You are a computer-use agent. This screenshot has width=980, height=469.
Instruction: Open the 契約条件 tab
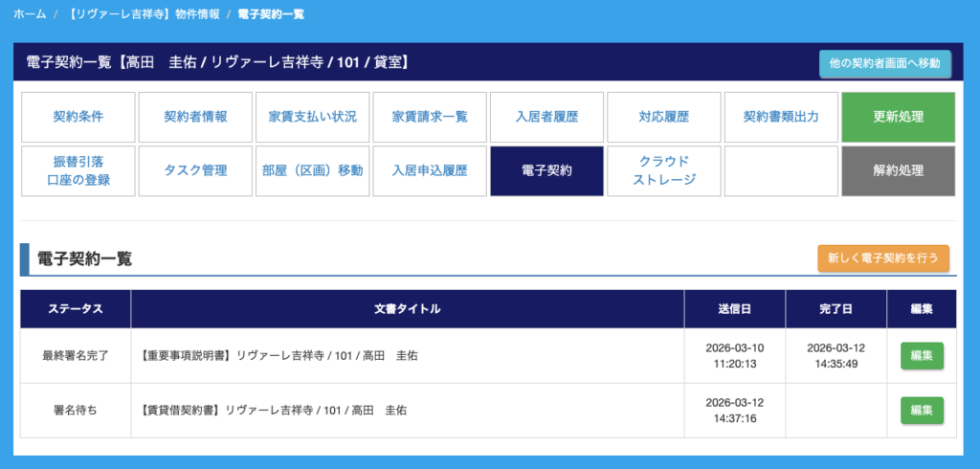(78, 117)
